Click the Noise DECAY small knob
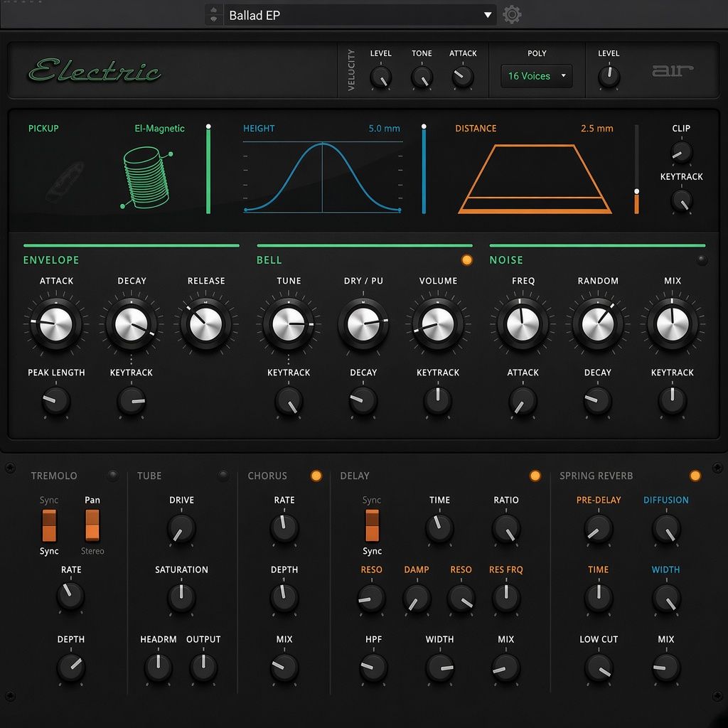Image resolution: width=728 pixels, height=728 pixels. tap(597, 401)
